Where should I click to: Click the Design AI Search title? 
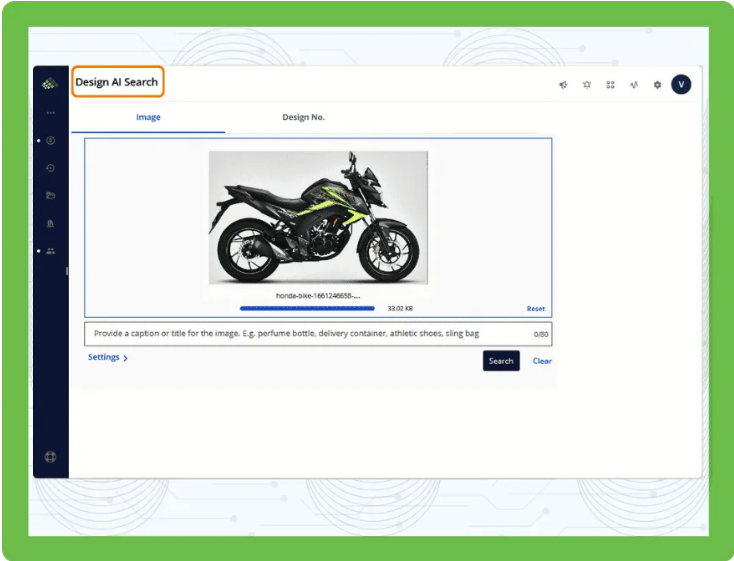pos(117,82)
